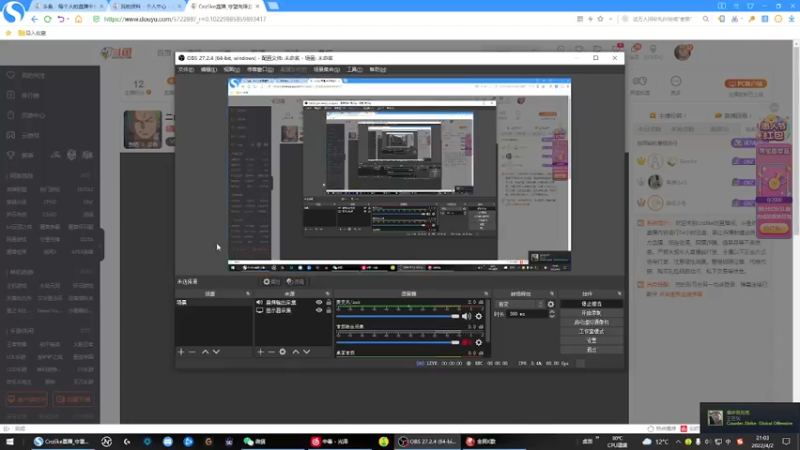Image resolution: width=800 pixels, height=450 pixels.
Task: Open the Windows notification center icon
Action: click(x=786, y=441)
